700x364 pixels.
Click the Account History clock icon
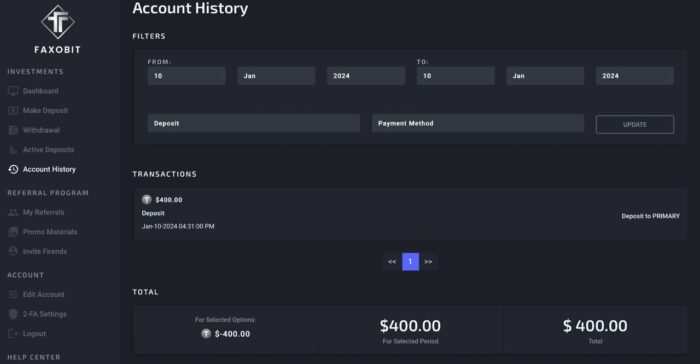pos(13,169)
